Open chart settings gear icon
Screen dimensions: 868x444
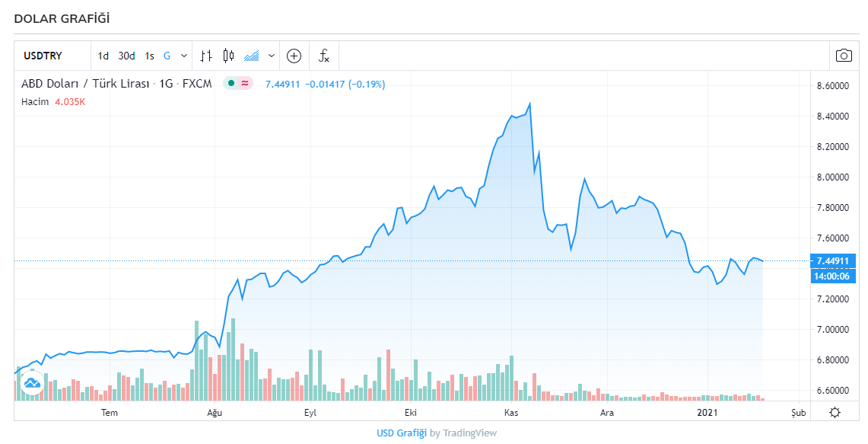coord(835,412)
